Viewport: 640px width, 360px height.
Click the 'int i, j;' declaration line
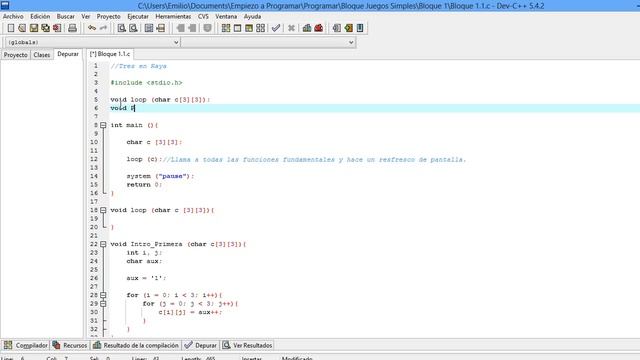click(x=144, y=253)
